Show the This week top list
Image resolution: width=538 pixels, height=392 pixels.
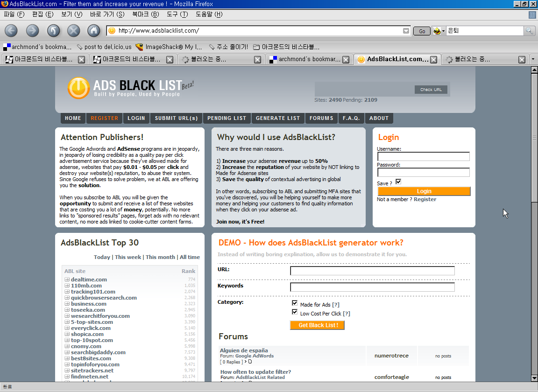pyautogui.click(x=128, y=257)
